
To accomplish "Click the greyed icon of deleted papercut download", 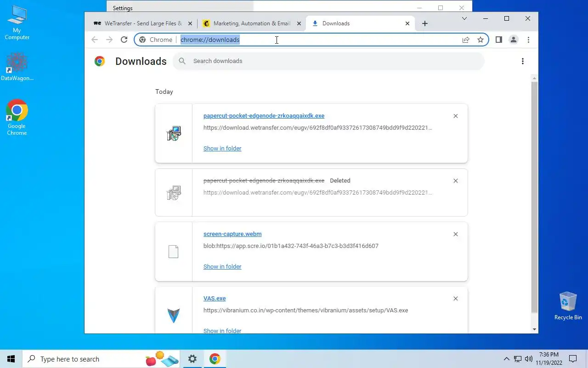I will (174, 193).
